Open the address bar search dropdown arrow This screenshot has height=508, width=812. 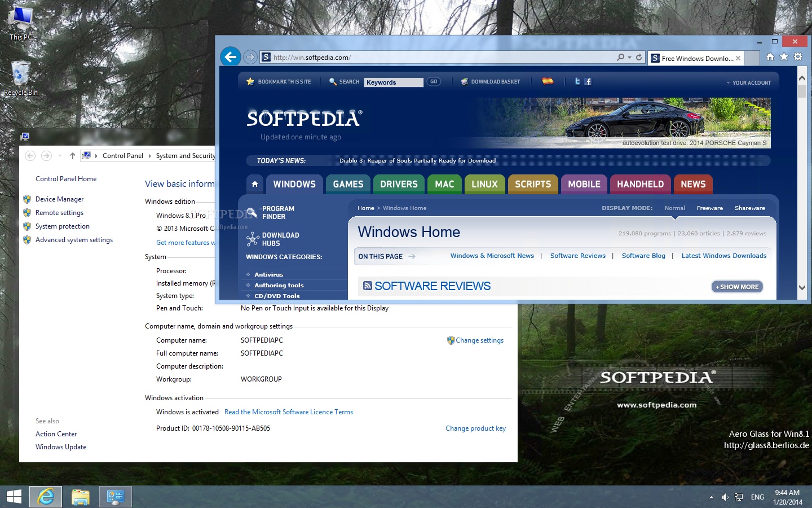(629, 58)
